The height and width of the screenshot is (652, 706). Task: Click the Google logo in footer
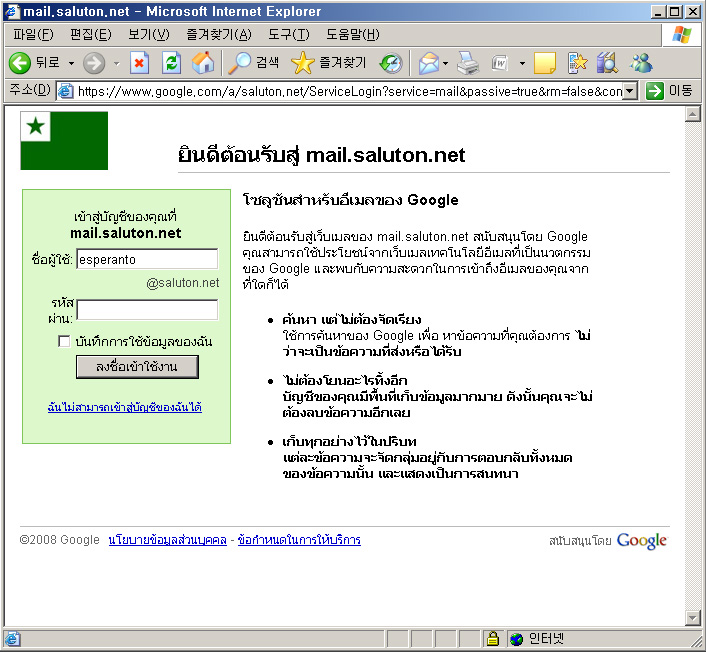[x=642, y=540]
